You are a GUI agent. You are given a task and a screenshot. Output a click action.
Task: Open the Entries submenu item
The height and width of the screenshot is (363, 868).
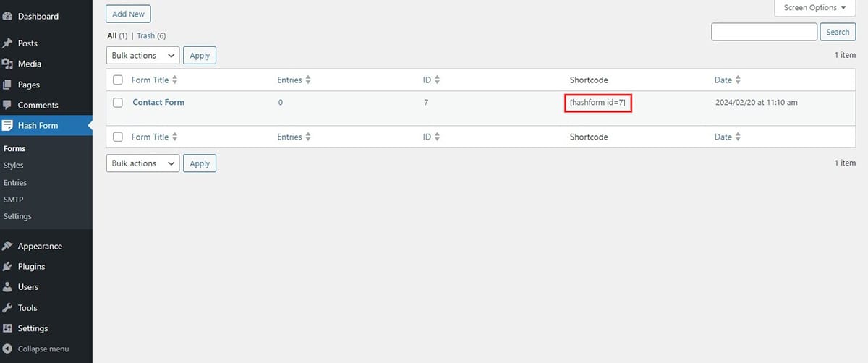pyautogui.click(x=15, y=182)
